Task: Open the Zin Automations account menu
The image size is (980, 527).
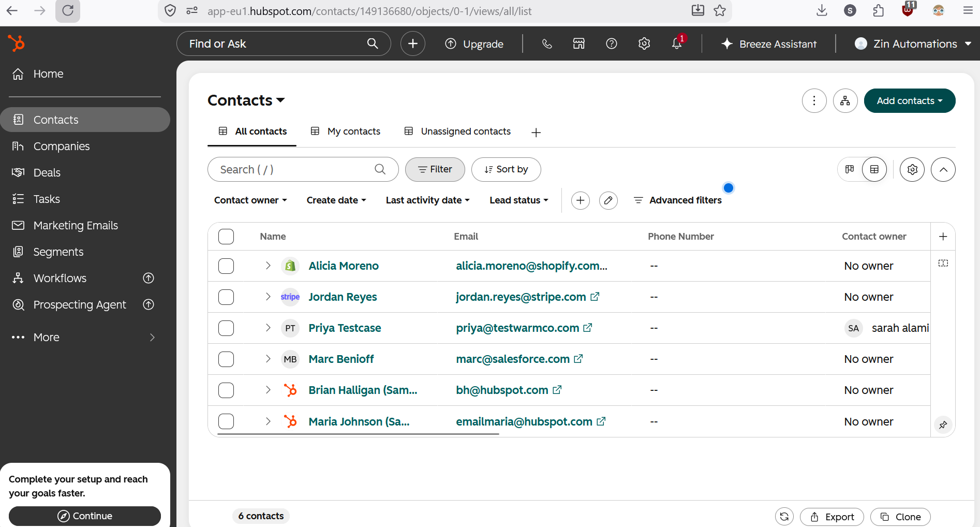Action: point(913,44)
